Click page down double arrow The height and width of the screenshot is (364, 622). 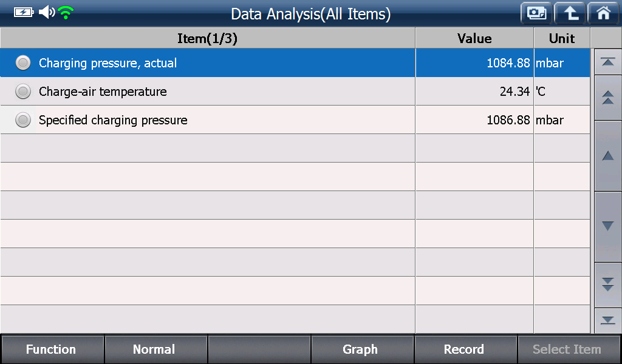(607, 285)
